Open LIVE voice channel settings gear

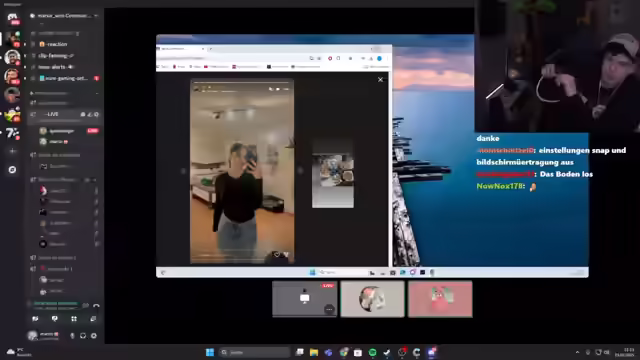coord(97,115)
